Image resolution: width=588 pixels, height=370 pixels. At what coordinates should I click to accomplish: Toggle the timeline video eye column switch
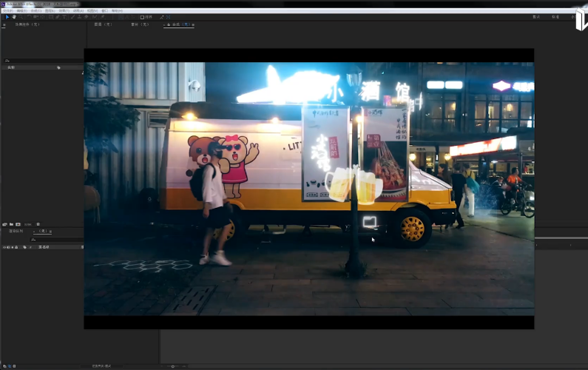click(x=6, y=246)
